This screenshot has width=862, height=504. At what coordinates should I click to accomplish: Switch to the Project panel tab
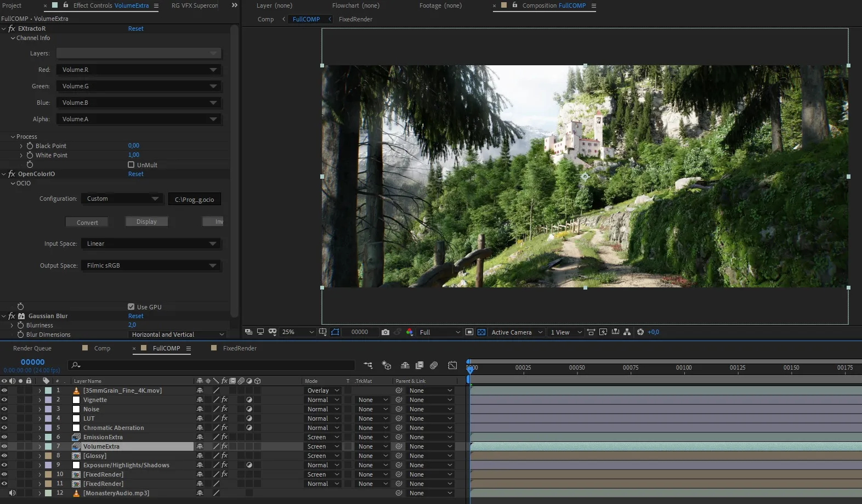point(12,5)
